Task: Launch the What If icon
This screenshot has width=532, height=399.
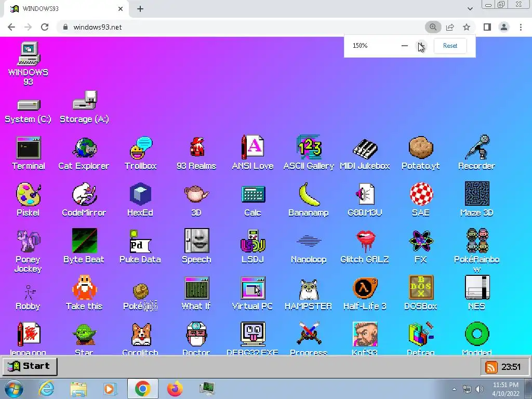Action: click(x=197, y=288)
